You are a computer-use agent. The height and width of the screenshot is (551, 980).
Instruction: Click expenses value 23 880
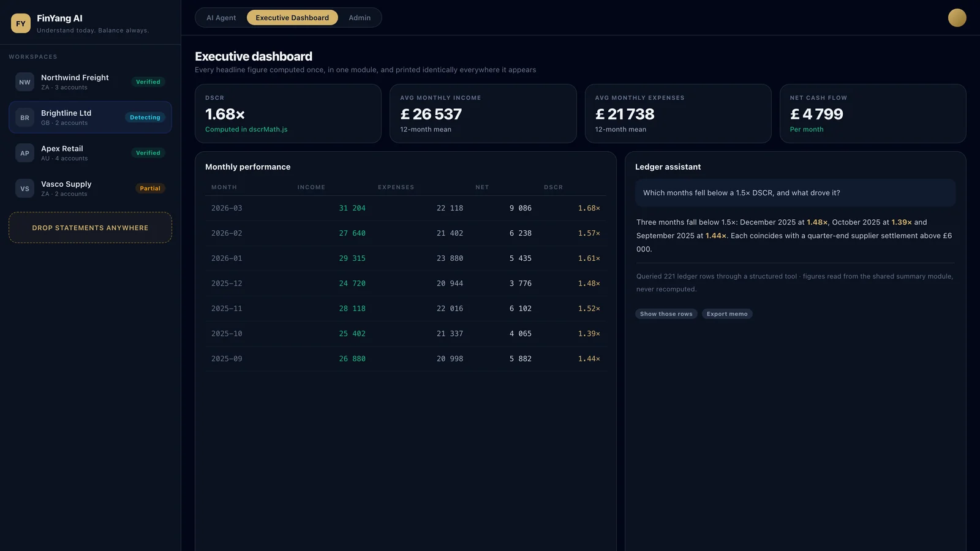(x=450, y=258)
